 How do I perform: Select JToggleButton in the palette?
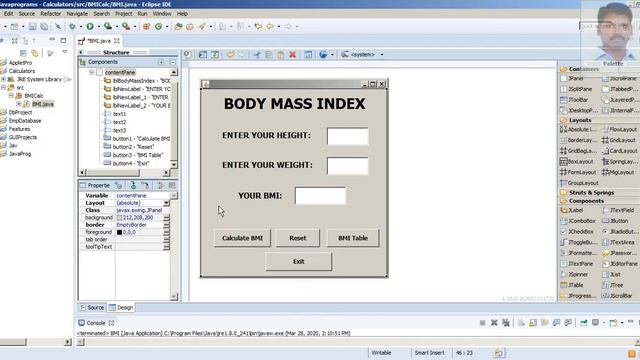pos(578,242)
